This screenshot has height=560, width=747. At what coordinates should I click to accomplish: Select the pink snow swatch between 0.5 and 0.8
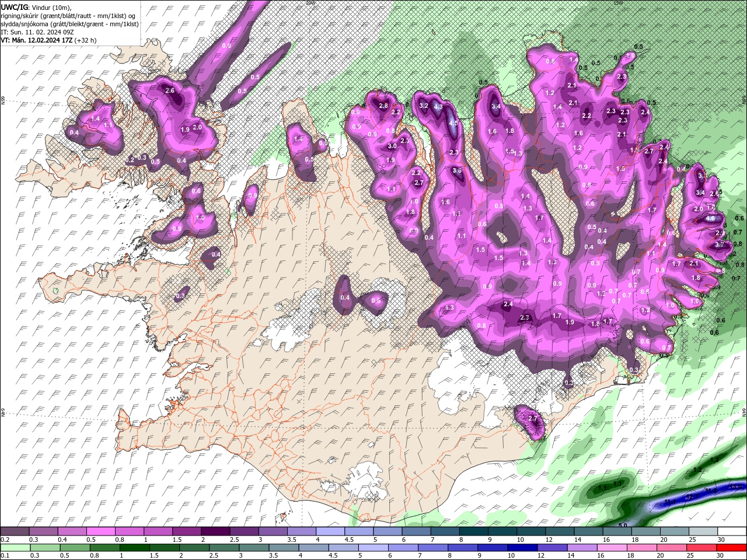[x=102, y=531]
